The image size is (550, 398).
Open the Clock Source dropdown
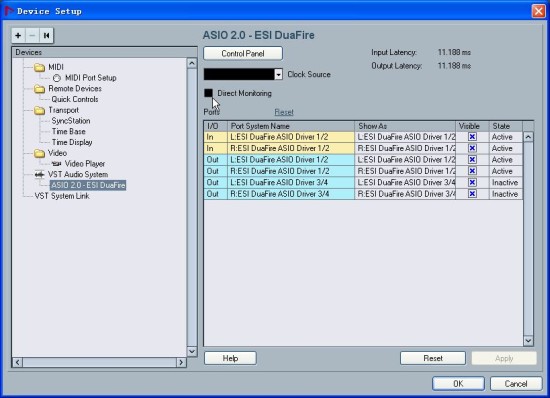tap(279, 74)
